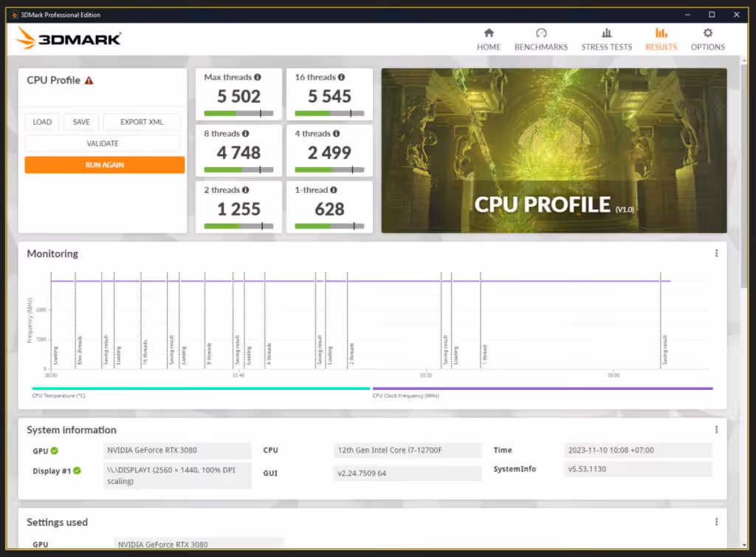This screenshot has height=557, width=756.
Task: Click the 16 threads score 5 545
Action: pos(329,97)
